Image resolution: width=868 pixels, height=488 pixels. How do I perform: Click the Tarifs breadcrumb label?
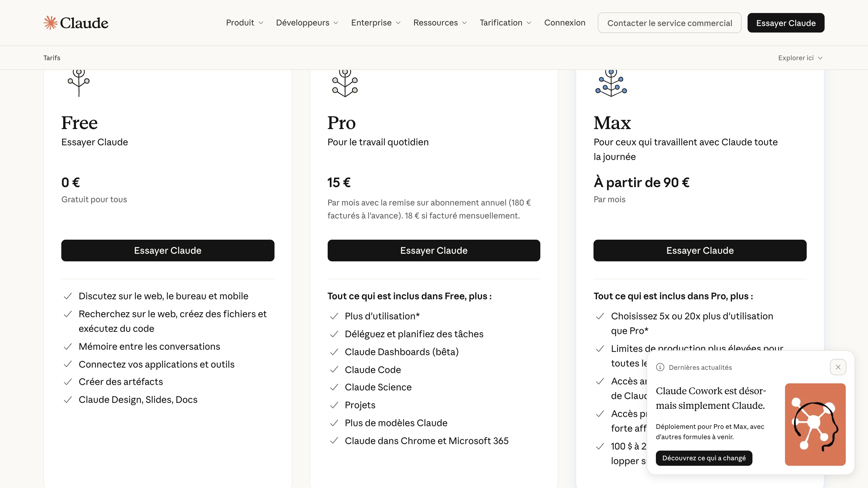click(52, 58)
